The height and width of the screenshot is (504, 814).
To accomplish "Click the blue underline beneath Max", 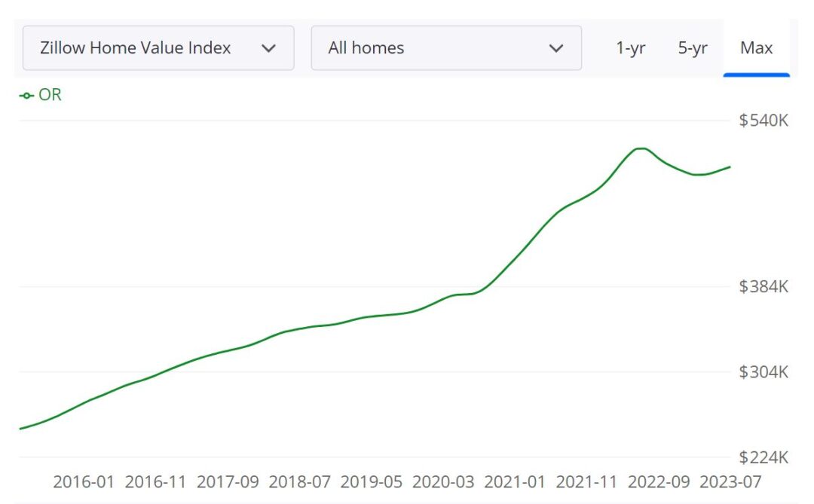I will coord(757,73).
